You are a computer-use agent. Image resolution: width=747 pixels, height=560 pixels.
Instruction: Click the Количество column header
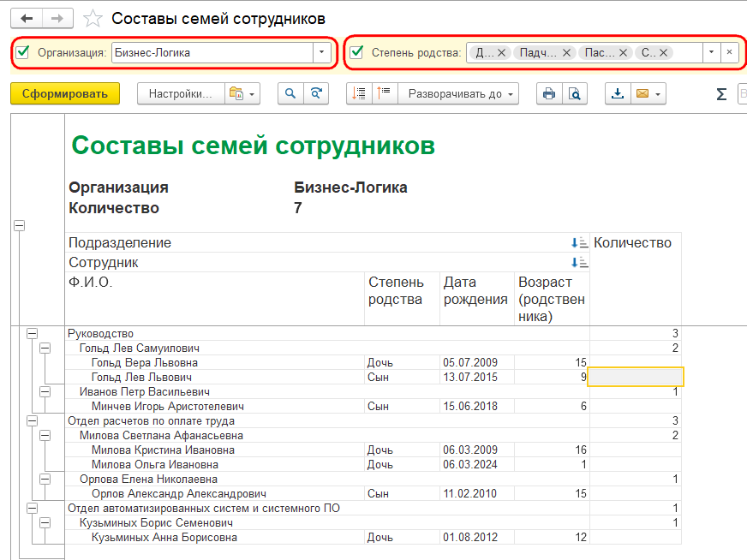pos(636,279)
